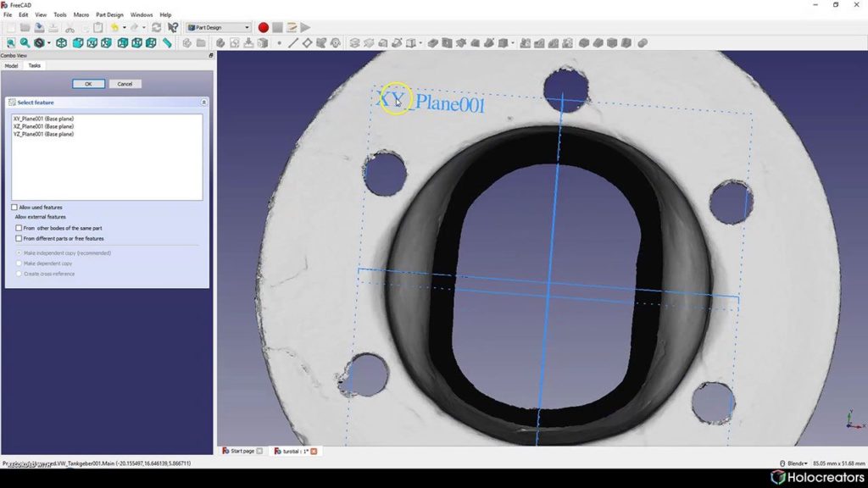Select Make independent copy radio option
Image resolution: width=868 pixels, height=488 pixels.
19,252
